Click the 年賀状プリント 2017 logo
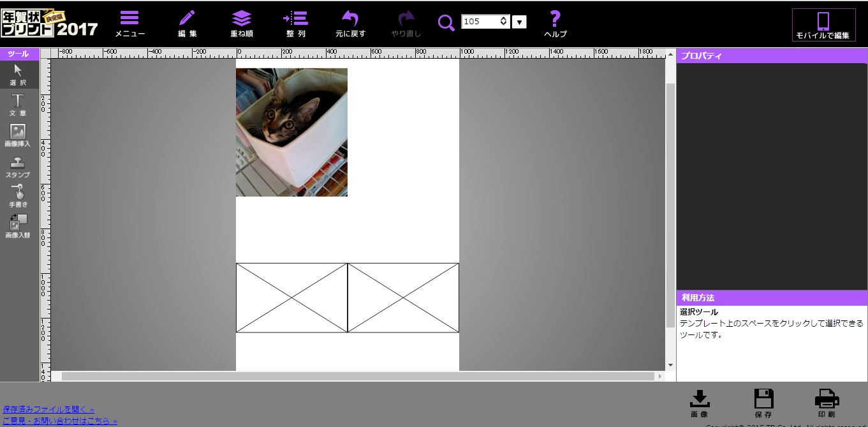 50,23
